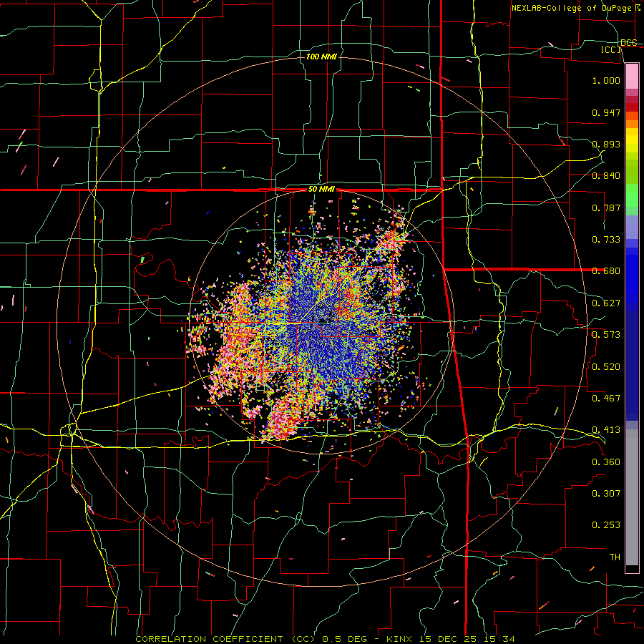The width and height of the screenshot is (644, 644).
Task: Select the 0.253 legend value
Action: (x=606, y=525)
